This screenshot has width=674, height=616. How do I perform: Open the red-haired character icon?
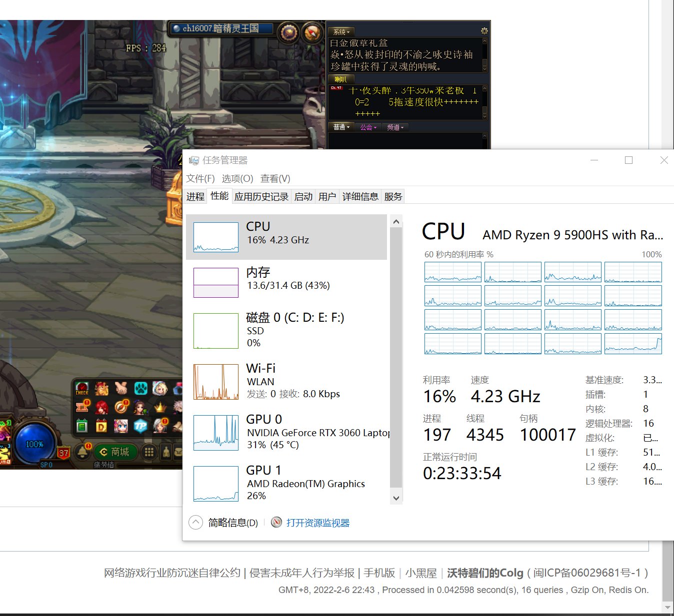coord(101,408)
